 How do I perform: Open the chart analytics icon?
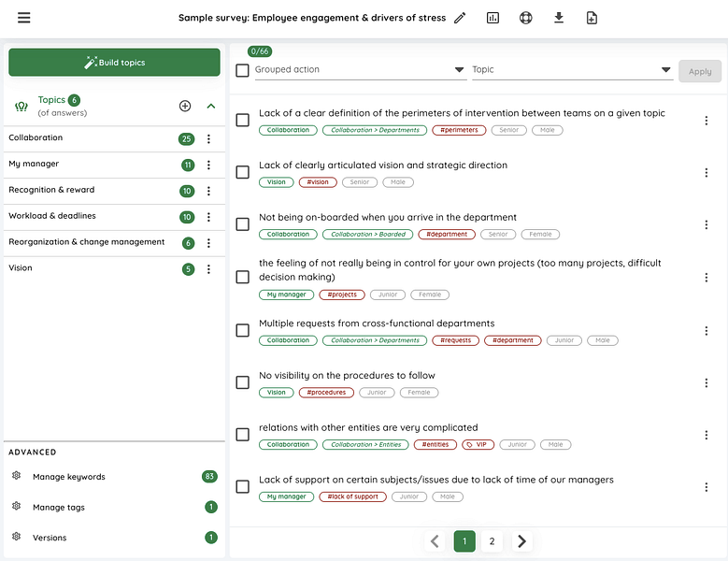(x=492, y=18)
